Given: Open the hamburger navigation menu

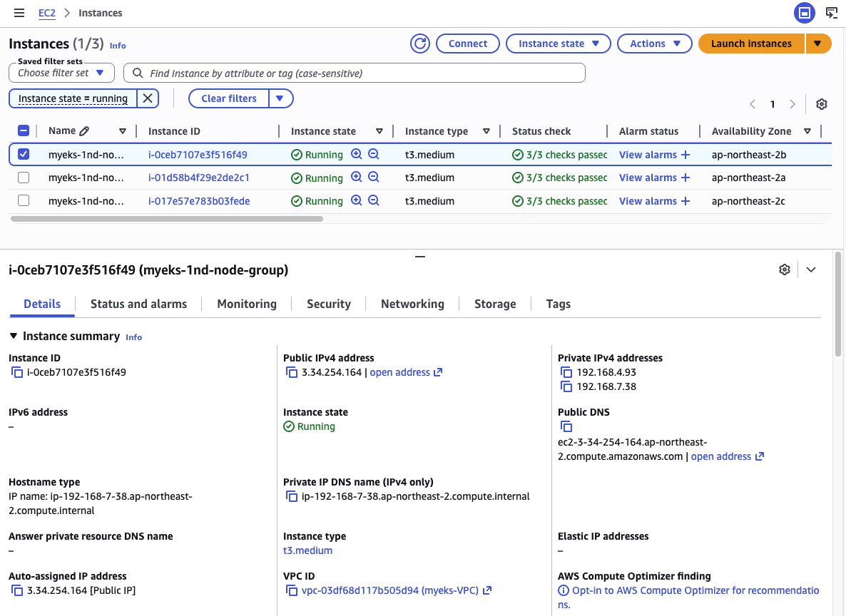Looking at the screenshot, I should pos(19,13).
